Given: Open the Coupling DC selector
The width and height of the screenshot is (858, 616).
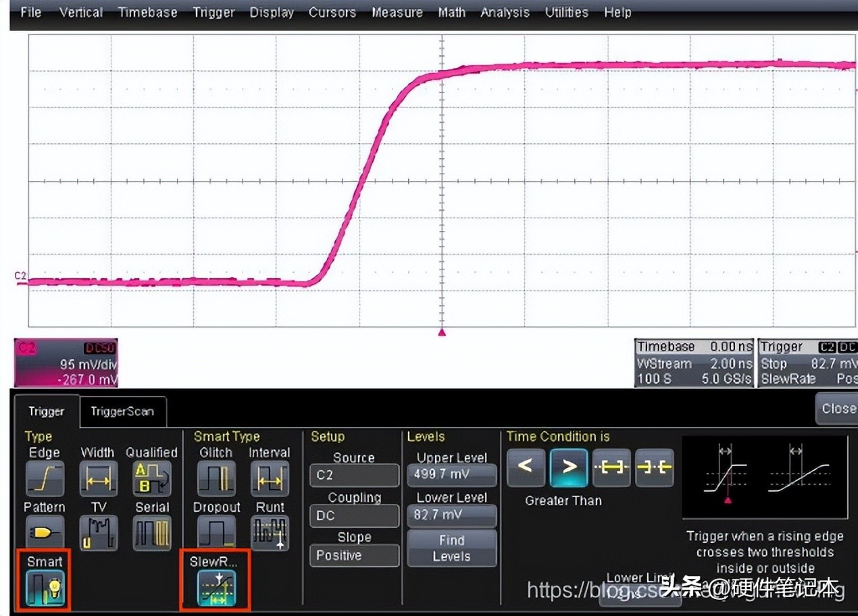Looking at the screenshot, I should (354, 515).
